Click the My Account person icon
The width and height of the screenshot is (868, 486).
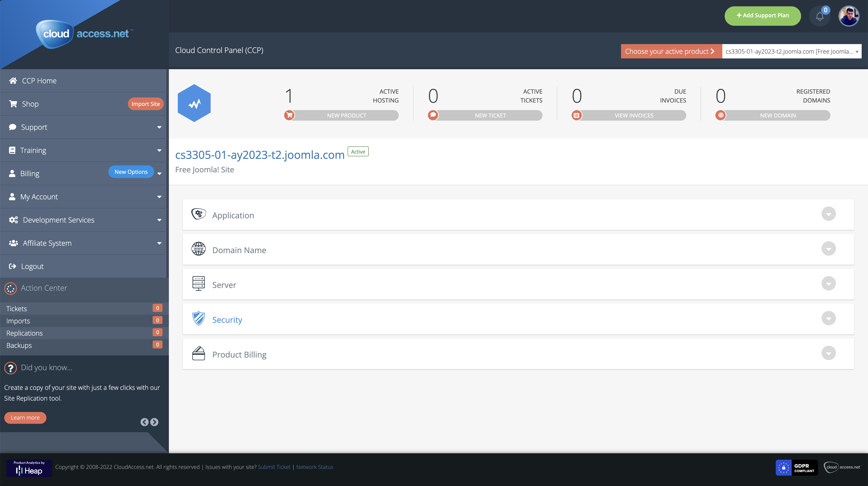click(x=12, y=197)
